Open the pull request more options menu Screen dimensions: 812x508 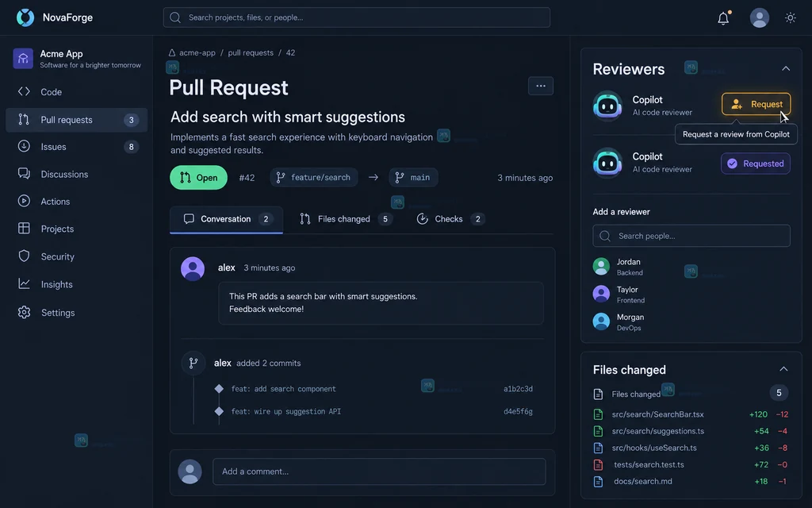pos(541,86)
